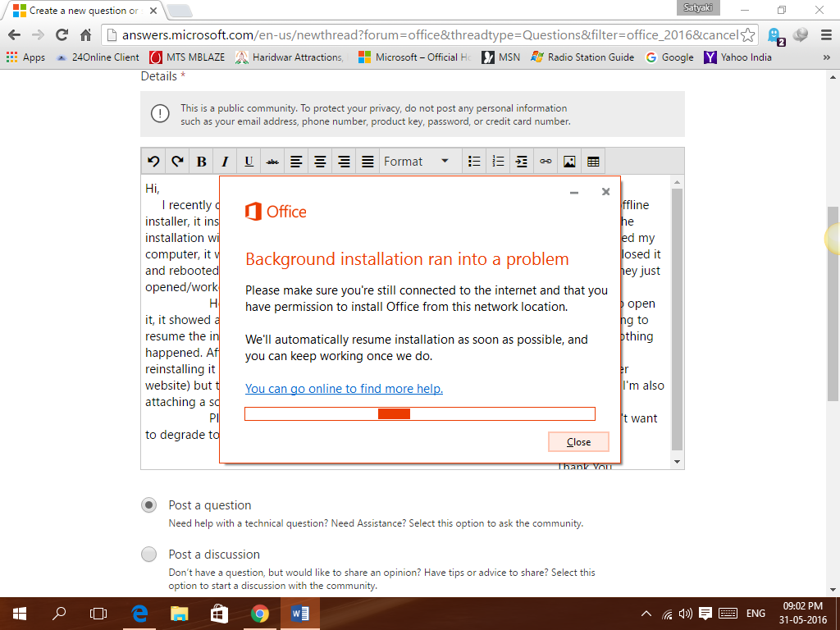The image size is (840, 630).
Task: Open 24Online Client bookmark
Action: 98,57
